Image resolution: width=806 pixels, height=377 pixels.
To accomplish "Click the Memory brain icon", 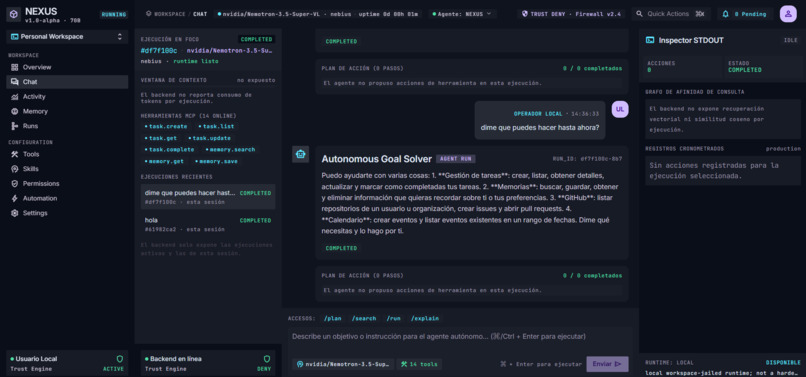I will click(x=14, y=111).
